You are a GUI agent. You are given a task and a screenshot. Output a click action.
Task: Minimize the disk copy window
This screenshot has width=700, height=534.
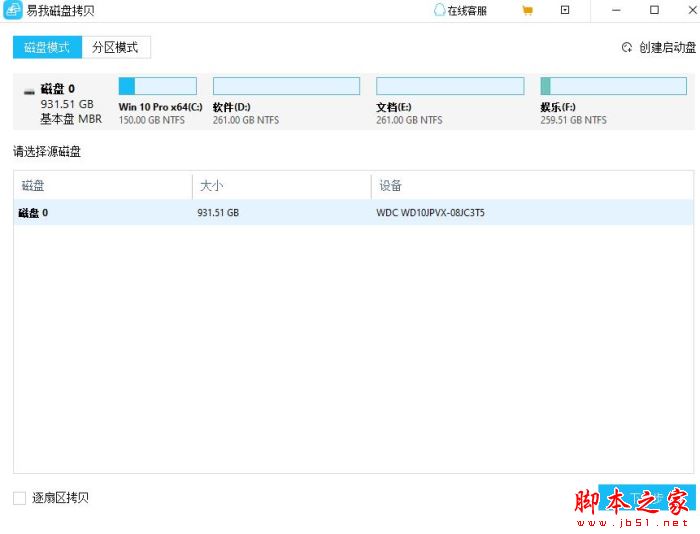pyautogui.click(x=616, y=10)
